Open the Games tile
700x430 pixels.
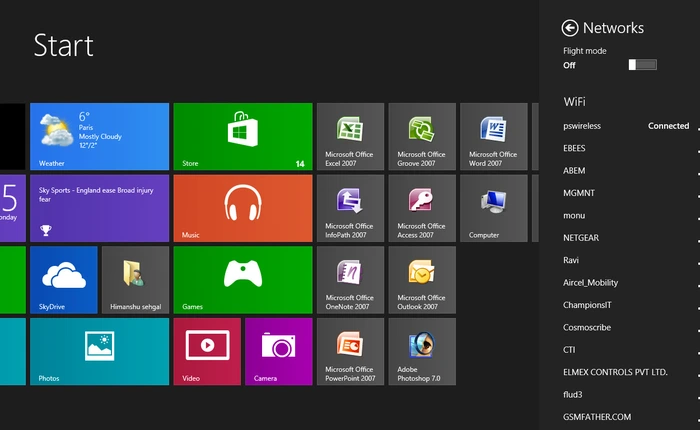(243, 280)
